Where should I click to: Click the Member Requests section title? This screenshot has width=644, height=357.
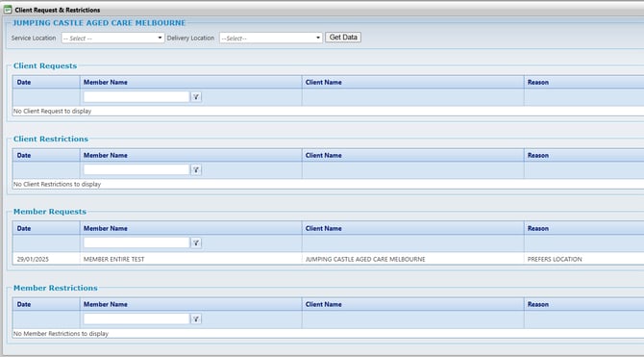click(50, 212)
